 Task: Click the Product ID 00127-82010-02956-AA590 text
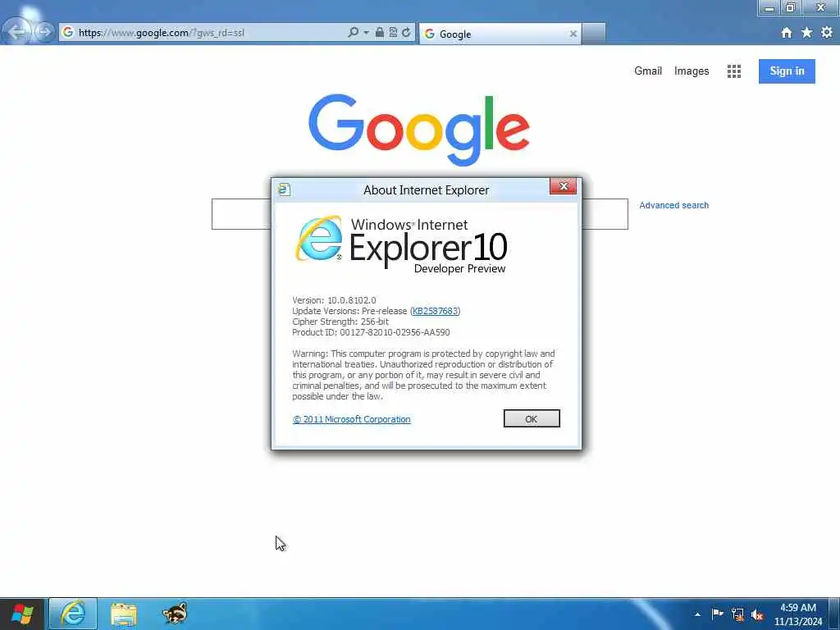click(x=372, y=332)
